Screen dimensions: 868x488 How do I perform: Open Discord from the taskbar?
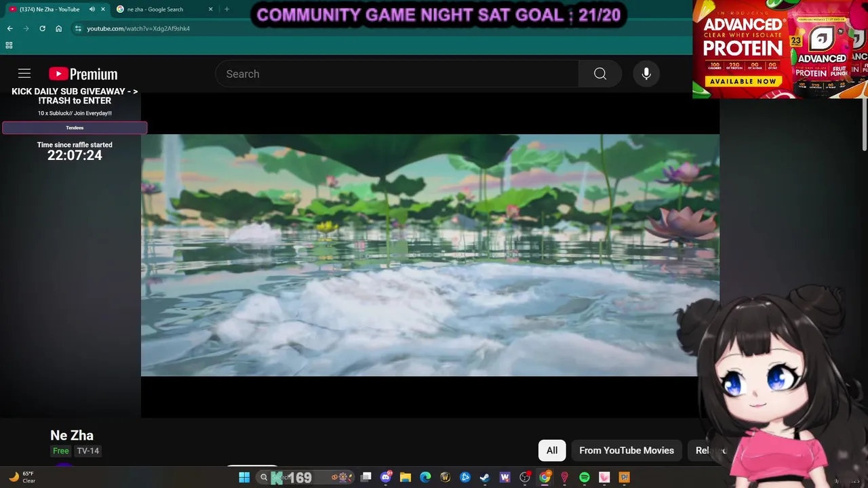click(386, 477)
